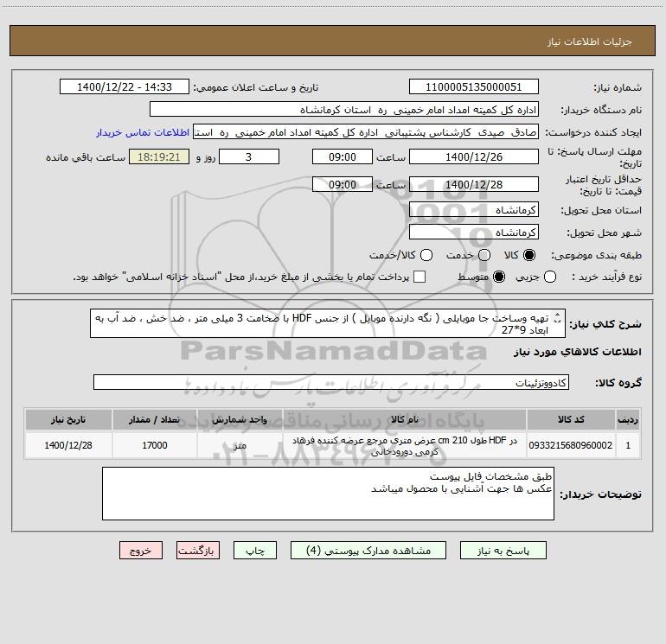This screenshot has width=666, height=644.
Task: Tick the Islamic treasury payment checkbox
Action: 419,277
